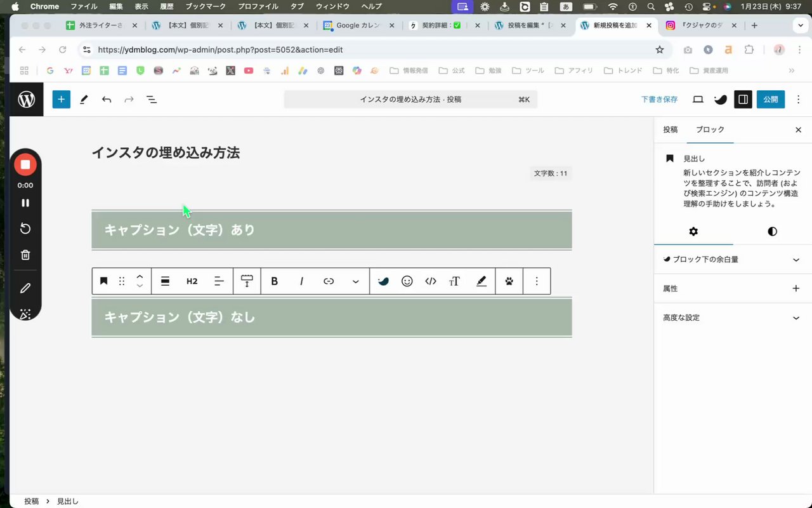Switch to the Instagram クジャク browser tab
Image resolution: width=812 pixels, height=508 pixels.
click(702, 25)
